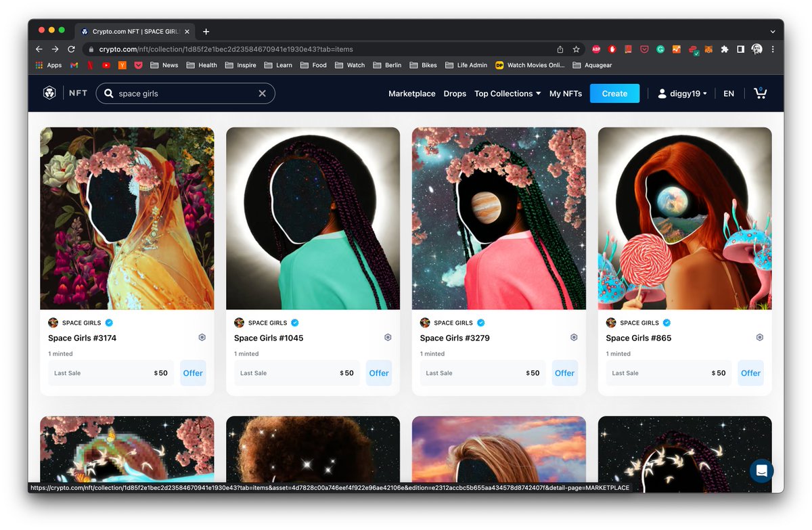Open the Chrome profile avatar
812x530 pixels.
tap(757, 49)
